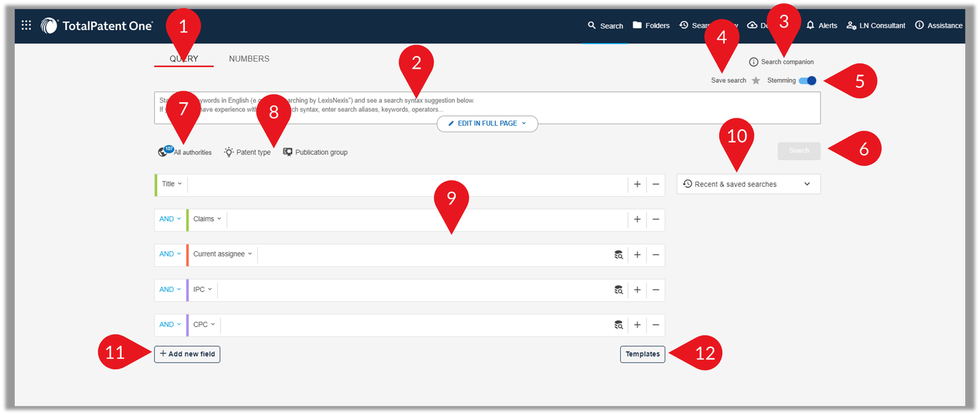Switch to the NUMBERS tab
This screenshot has width=980, height=415.
(249, 59)
